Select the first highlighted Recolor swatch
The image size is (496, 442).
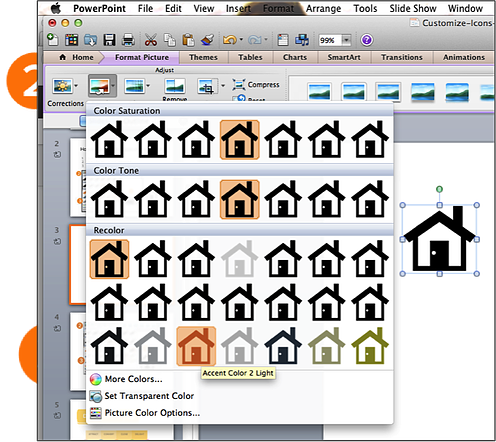[109, 259]
